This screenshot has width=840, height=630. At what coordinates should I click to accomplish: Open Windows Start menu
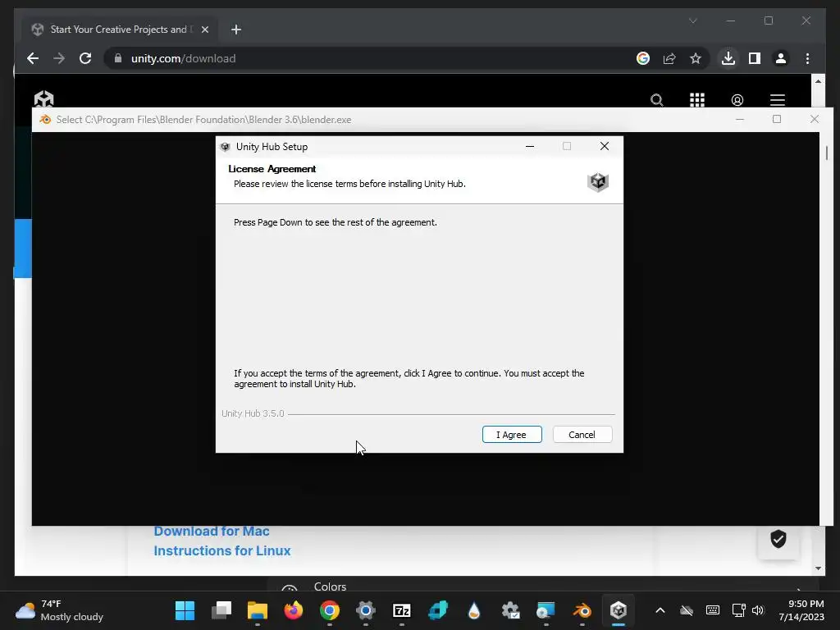click(185, 610)
